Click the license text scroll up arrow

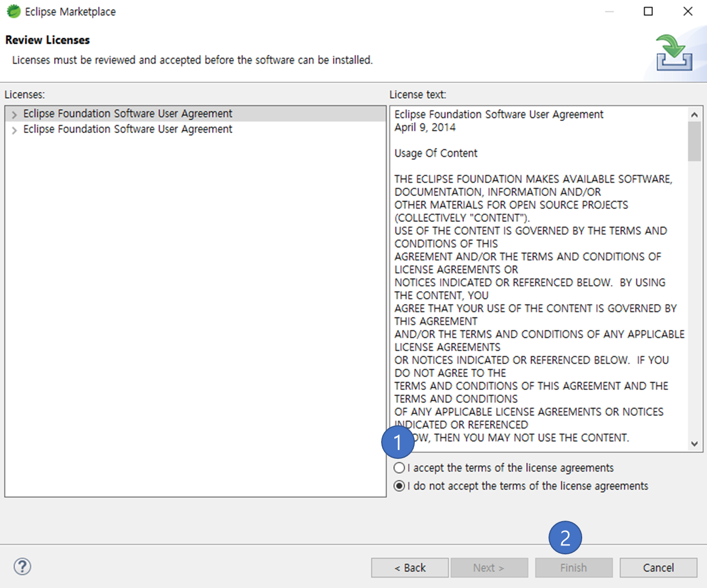(694, 114)
